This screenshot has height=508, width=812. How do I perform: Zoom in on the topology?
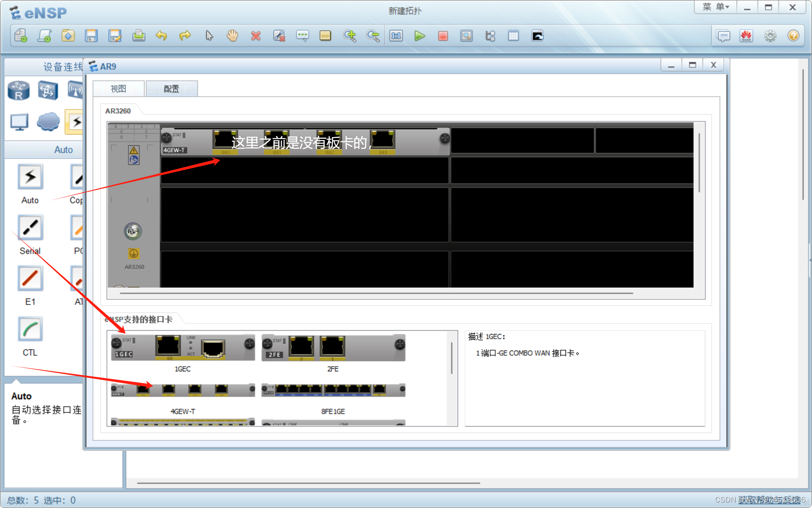point(350,36)
